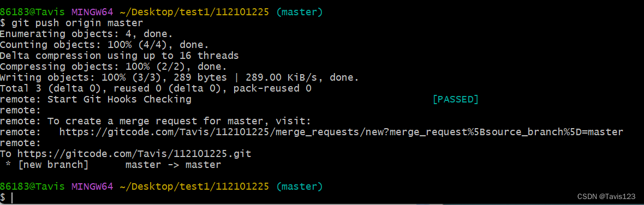Click the CSDN @Tavis123 watermark
The image size is (644, 205).
(x=606, y=197)
